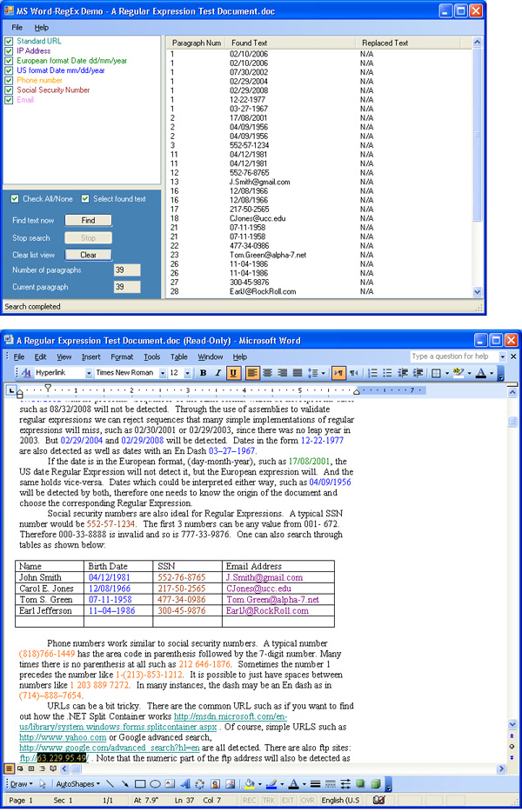
Task: Click the Paragraph Num column header
Action: tap(197, 43)
